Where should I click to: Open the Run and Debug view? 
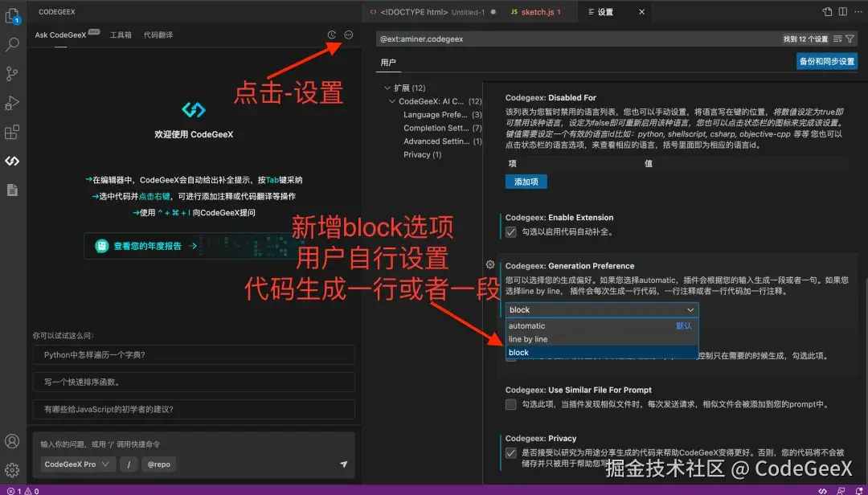pyautogui.click(x=12, y=103)
